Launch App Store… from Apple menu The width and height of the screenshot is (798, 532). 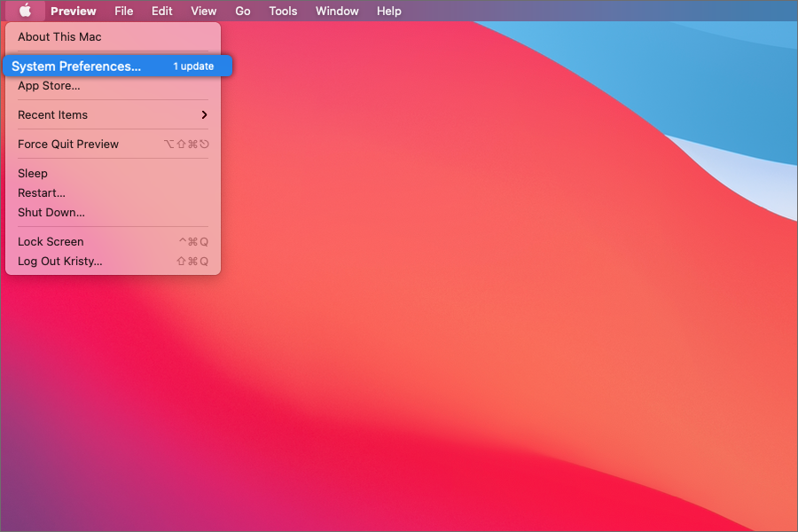tap(49, 86)
